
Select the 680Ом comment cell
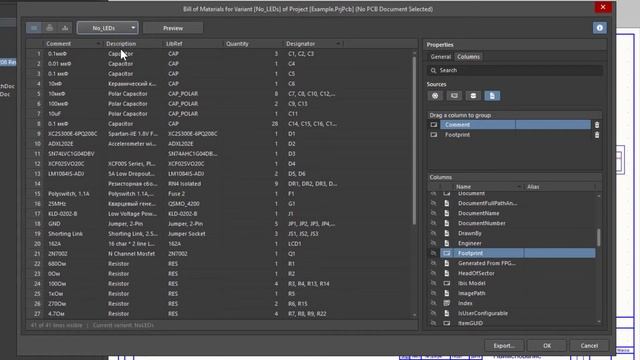[x=57, y=264]
